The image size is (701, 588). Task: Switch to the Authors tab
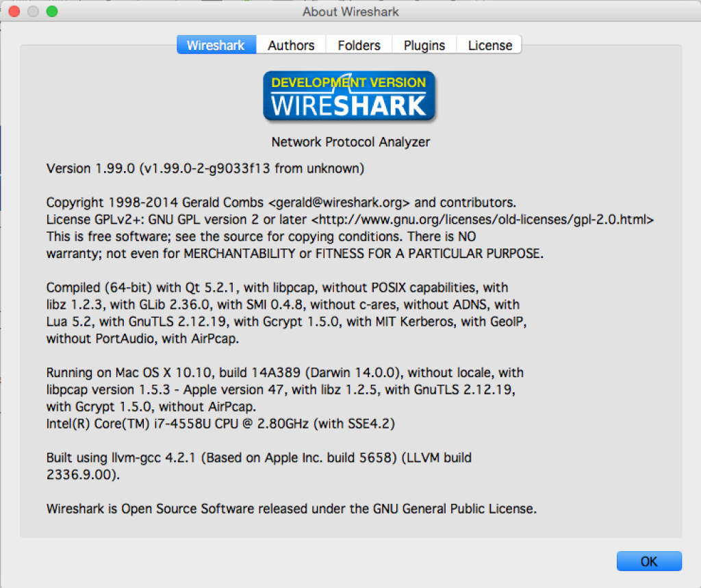point(291,44)
